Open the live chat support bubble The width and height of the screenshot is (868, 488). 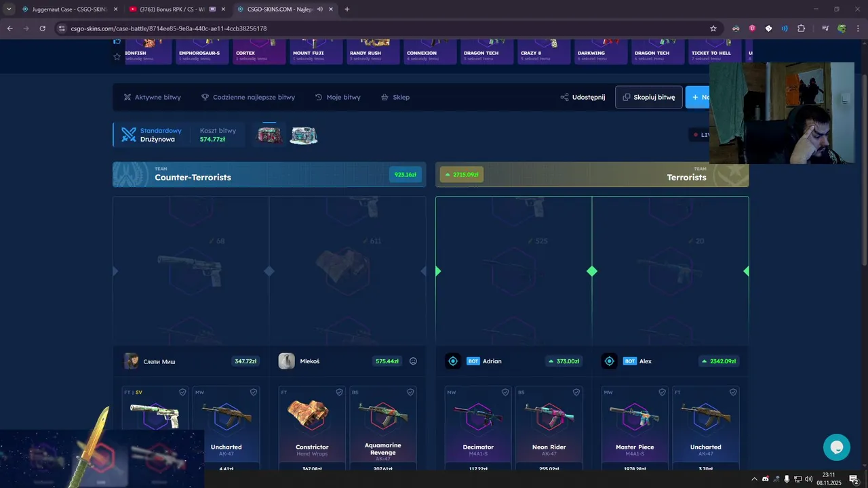click(x=837, y=447)
